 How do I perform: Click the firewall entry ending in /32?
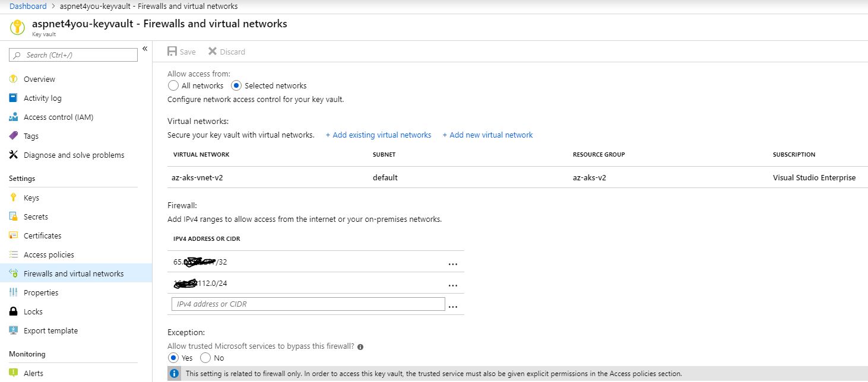point(201,262)
